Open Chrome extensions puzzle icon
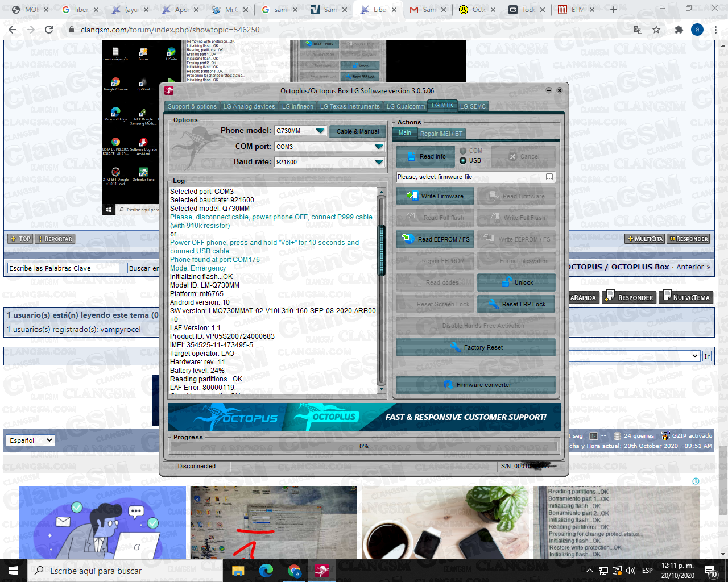 pyautogui.click(x=679, y=30)
